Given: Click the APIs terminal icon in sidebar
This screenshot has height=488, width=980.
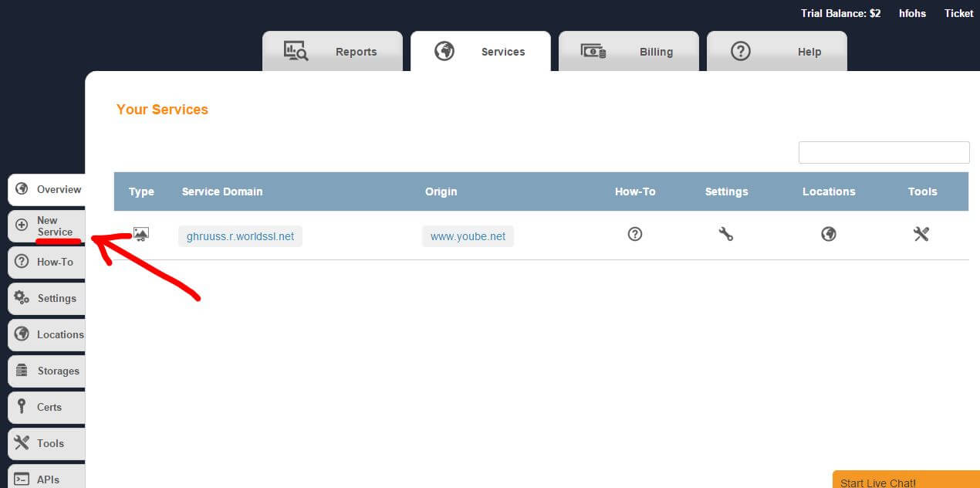Looking at the screenshot, I should click(22, 480).
